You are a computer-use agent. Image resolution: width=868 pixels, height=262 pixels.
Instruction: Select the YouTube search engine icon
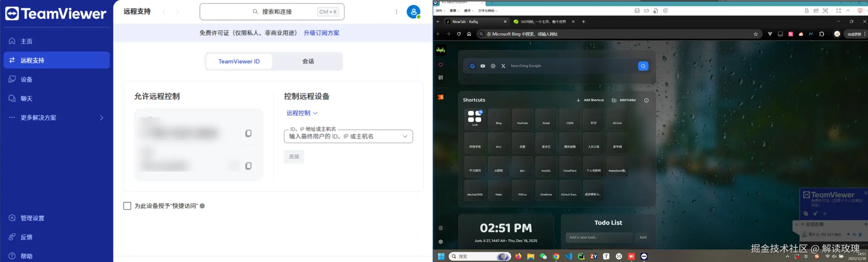click(x=483, y=66)
